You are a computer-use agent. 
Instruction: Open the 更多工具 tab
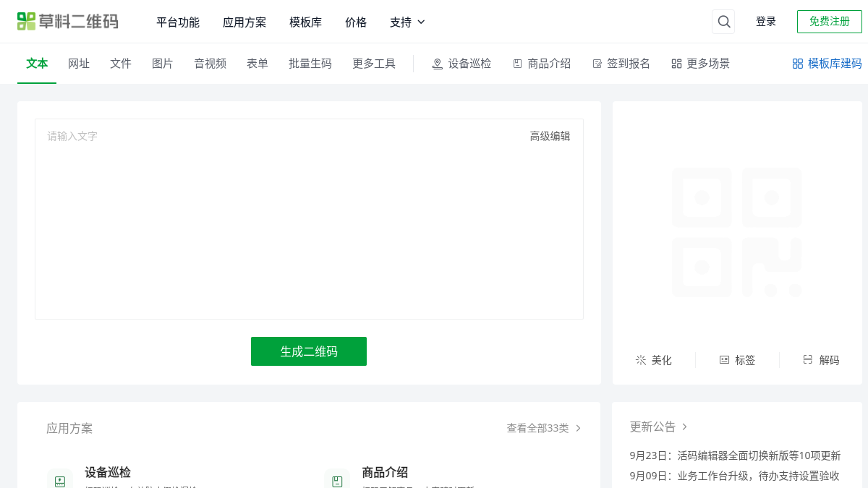(374, 64)
